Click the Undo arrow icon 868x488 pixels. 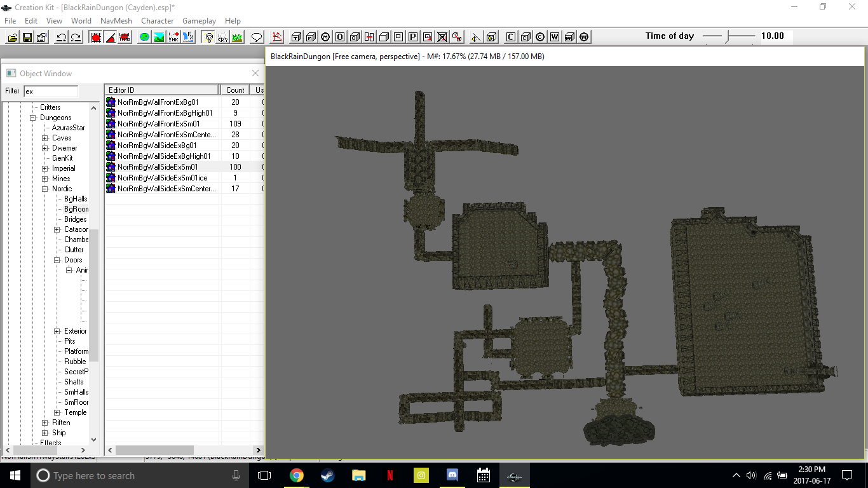[x=62, y=37]
